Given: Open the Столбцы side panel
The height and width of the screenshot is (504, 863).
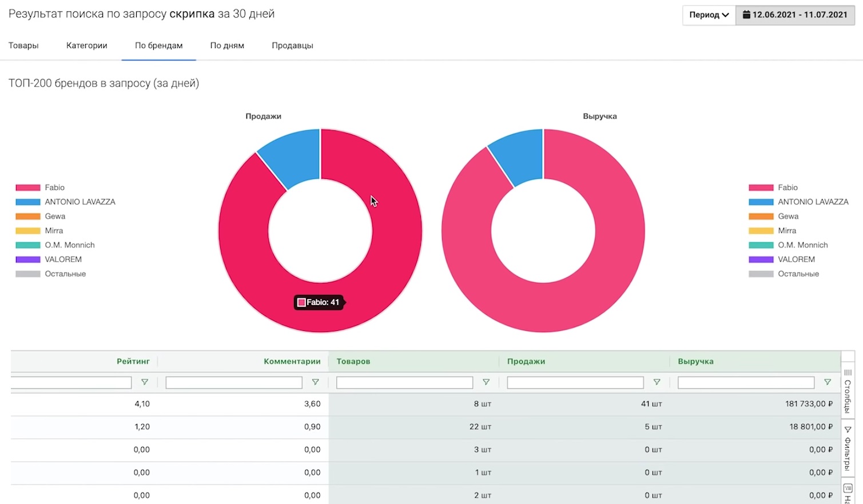Looking at the screenshot, I should [848, 390].
